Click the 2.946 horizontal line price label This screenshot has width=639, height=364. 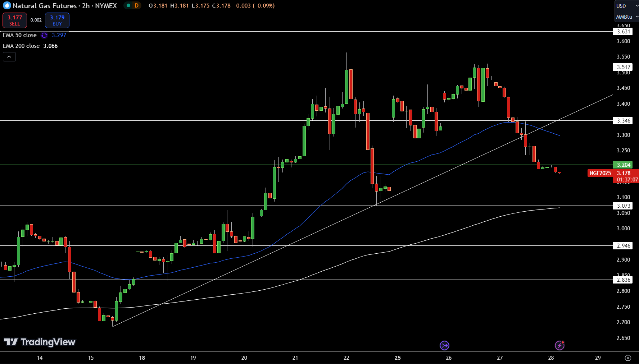[x=624, y=246]
